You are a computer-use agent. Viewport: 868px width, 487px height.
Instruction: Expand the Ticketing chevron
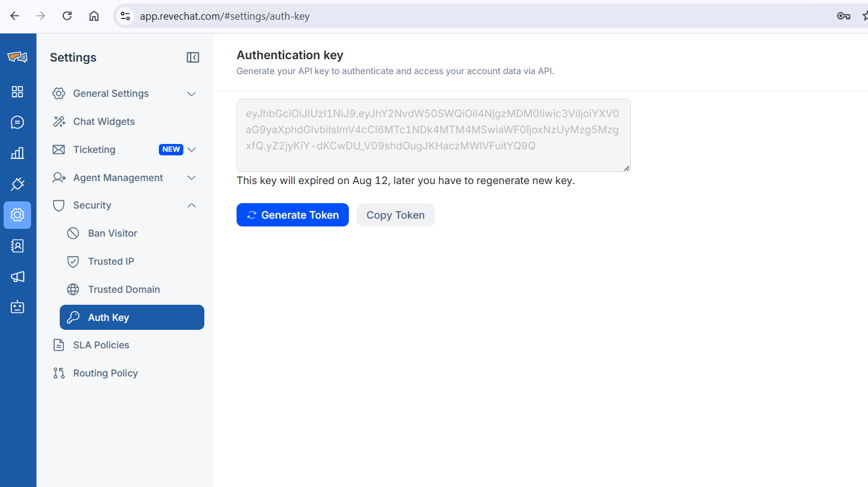(192, 149)
